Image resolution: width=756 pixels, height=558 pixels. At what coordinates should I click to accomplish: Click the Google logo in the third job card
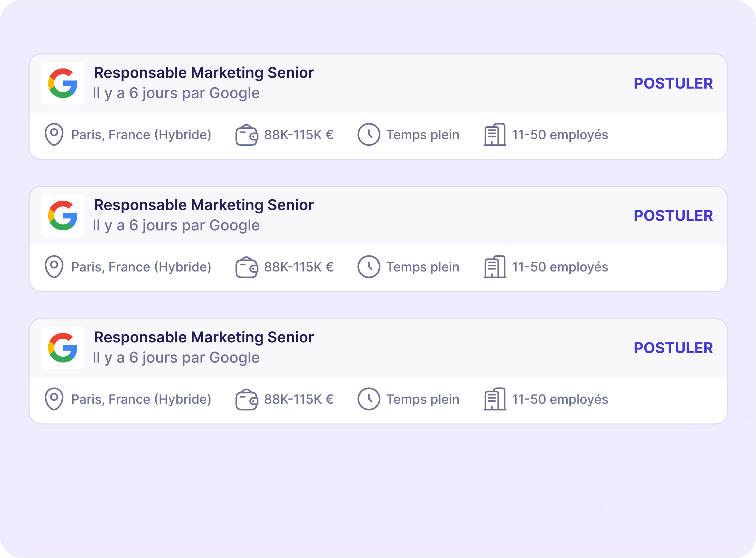[x=63, y=347]
